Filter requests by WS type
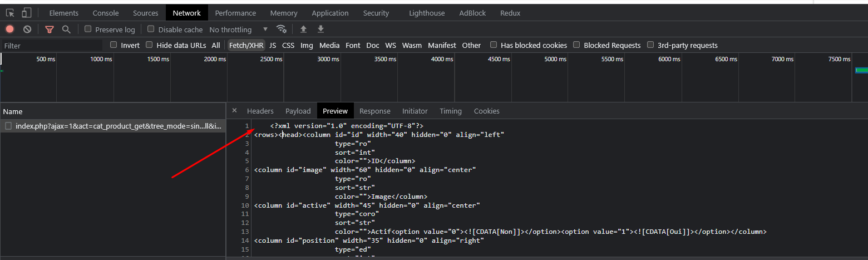The height and width of the screenshot is (260, 868). 391,45
